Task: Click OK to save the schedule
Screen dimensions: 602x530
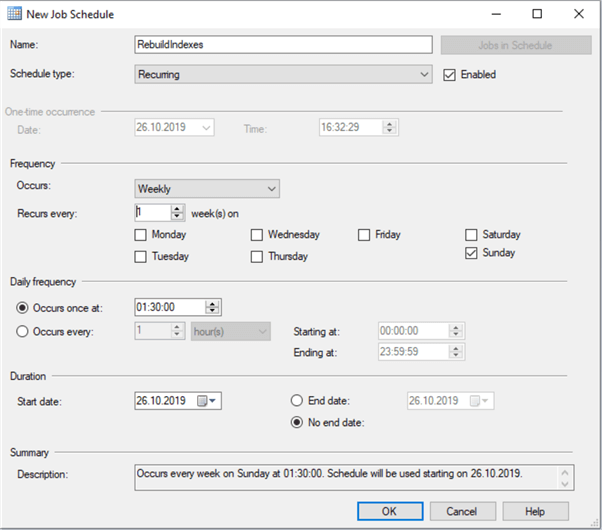Action: click(x=390, y=510)
